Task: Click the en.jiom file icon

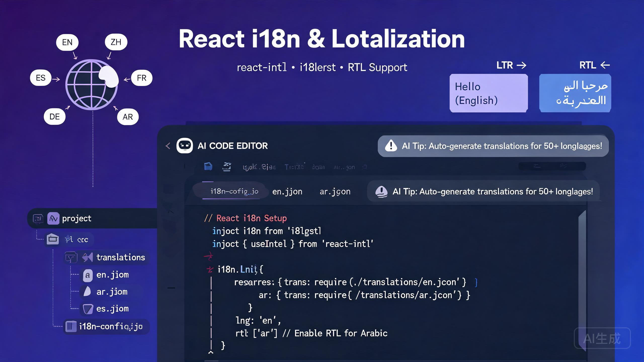Action: point(87,275)
